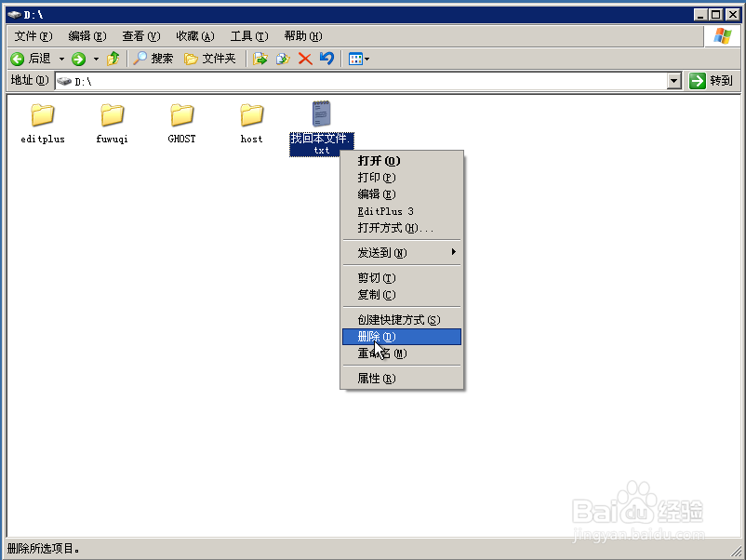Screen dimensions: 746x560
Task: Go up one folder level icon
Action: [113, 59]
